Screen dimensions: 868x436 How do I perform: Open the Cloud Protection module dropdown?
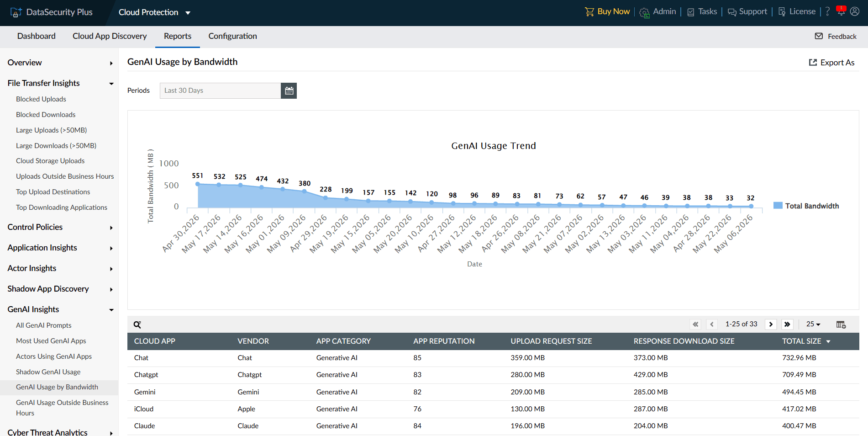tap(154, 12)
